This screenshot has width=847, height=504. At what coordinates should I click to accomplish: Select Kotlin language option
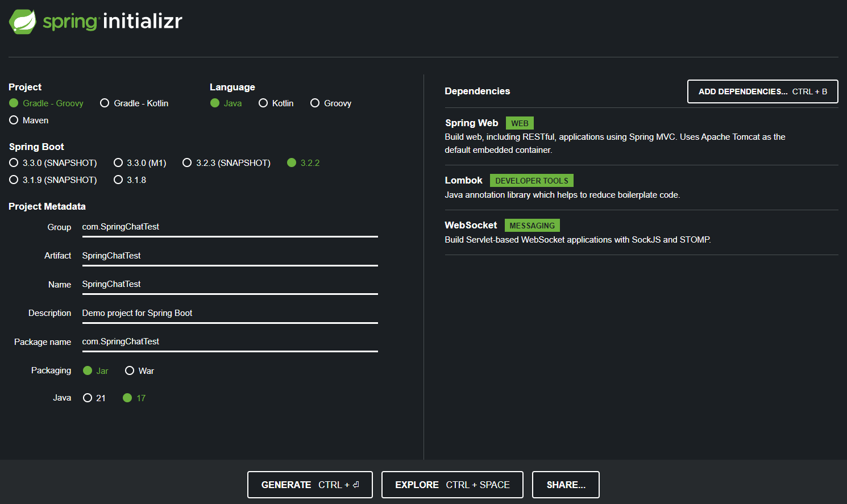point(276,103)
